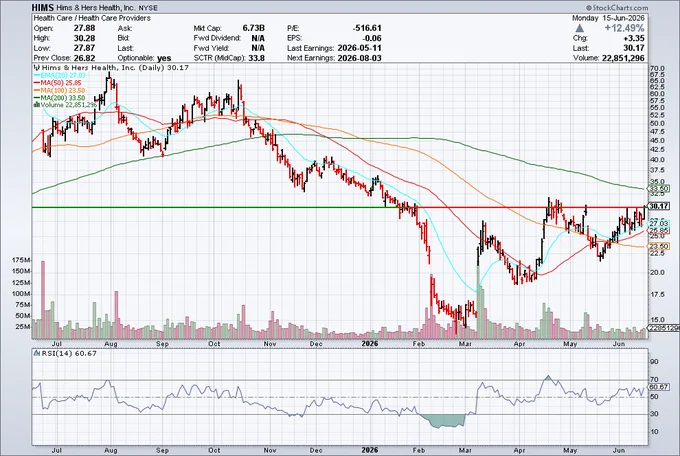The width and height of the screenshot is (680, 456).
Task: Click the RSI(14) indicator icon
Action: (37, 354)
